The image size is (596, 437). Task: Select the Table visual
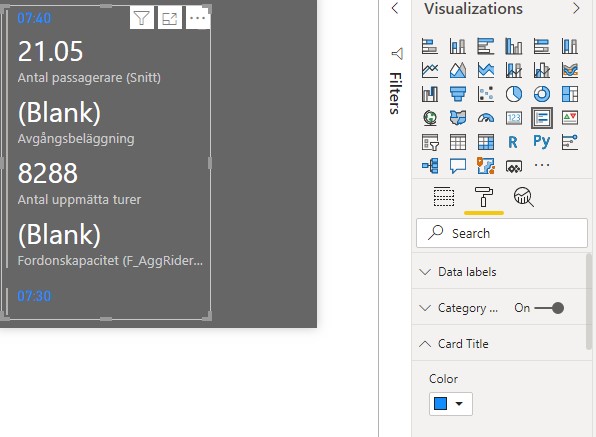[x=458, y=142]
